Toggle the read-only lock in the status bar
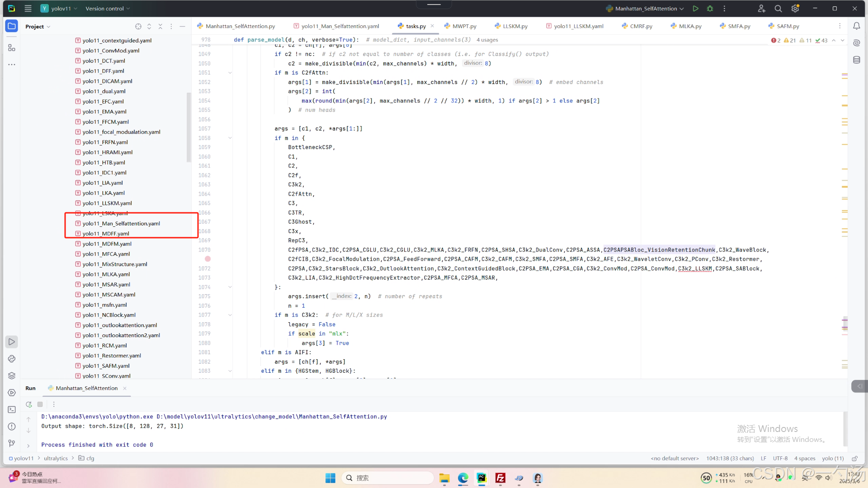The height and width of the screenshot is (488, 868). [854, 458]
